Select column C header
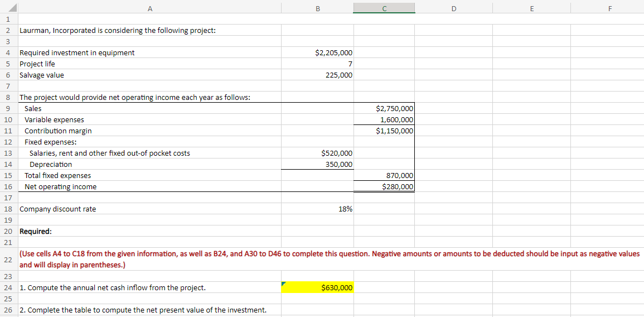The image size is (644, 317). [384, 7]
